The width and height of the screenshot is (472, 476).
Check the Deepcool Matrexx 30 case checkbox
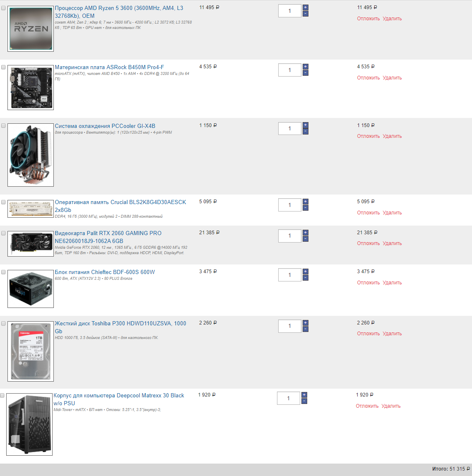pyautogui.click(x=2, y=396)
